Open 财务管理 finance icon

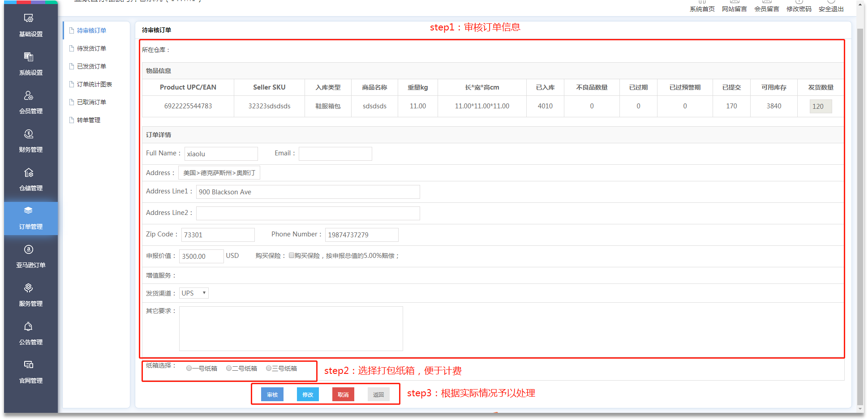pos(29,134)
